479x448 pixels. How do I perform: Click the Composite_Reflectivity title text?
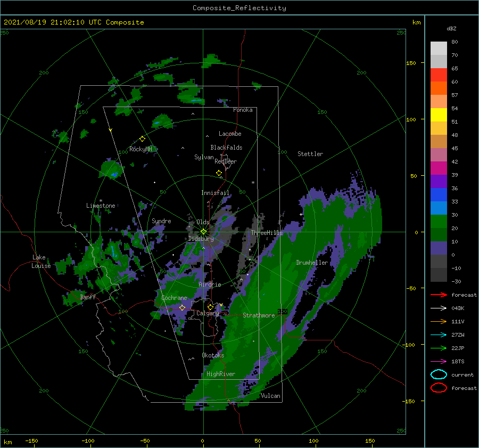pos(240,8)
